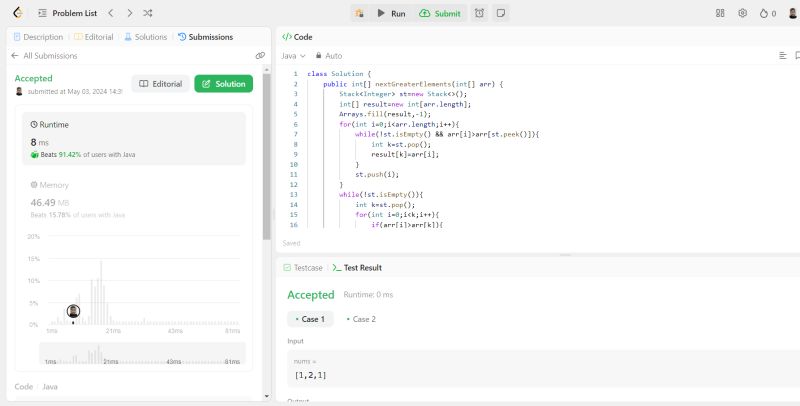The width and height of the screenshot is (800, 406).
Task: Open the notes sticky icon
Action: click(501, 13)
